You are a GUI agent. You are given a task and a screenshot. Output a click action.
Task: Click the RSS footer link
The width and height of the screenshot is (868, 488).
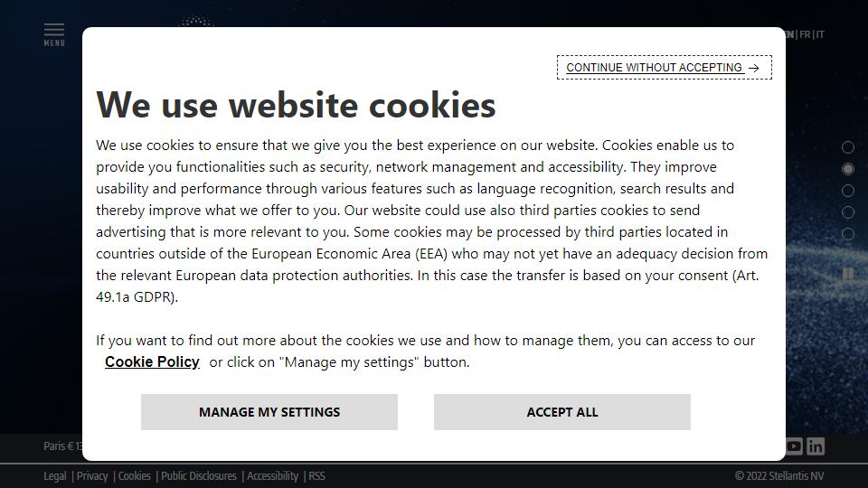coord(317,476)
